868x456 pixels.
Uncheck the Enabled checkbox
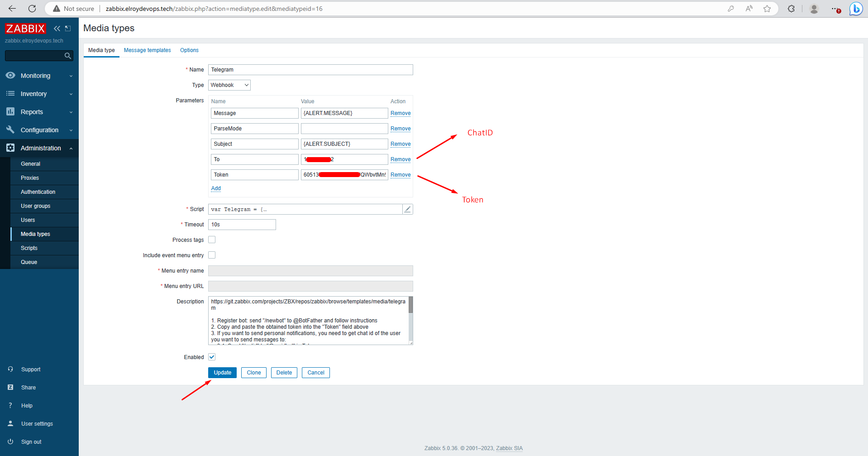click(212, 357)
